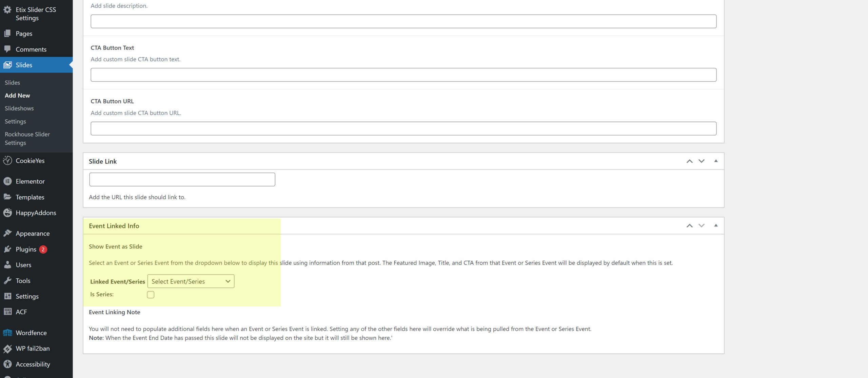Image resolution: width=868 pixels, height=378 pixels.
Task: Open Rockhouse Slider Settings submenu
Action: point(27,138)
